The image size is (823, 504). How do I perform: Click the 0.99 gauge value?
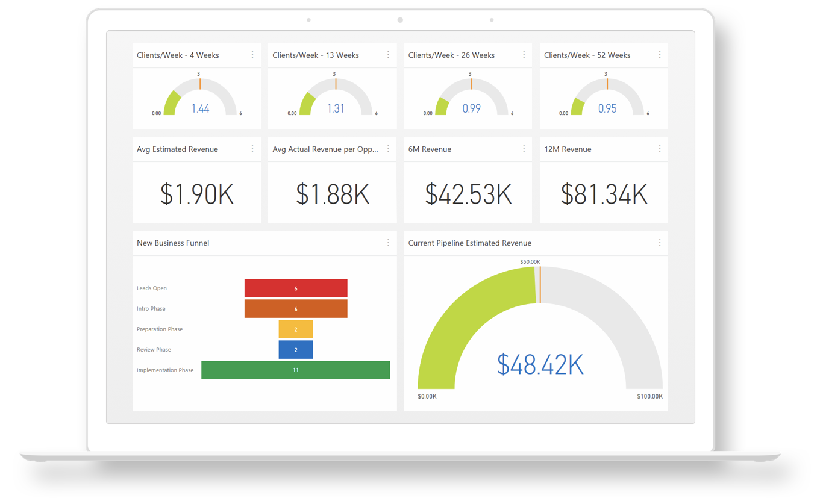(472, 108)
